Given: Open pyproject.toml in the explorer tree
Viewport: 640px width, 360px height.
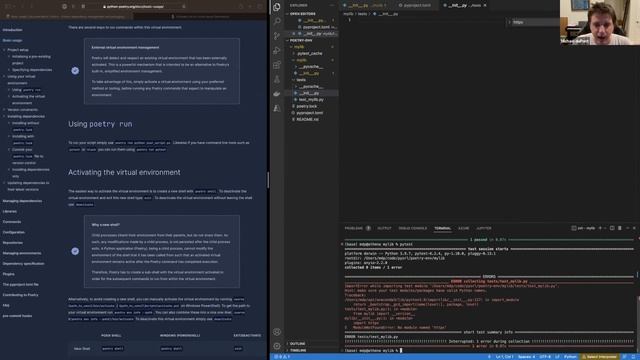Looking at the screenshot, I should (x=310, y=113).
